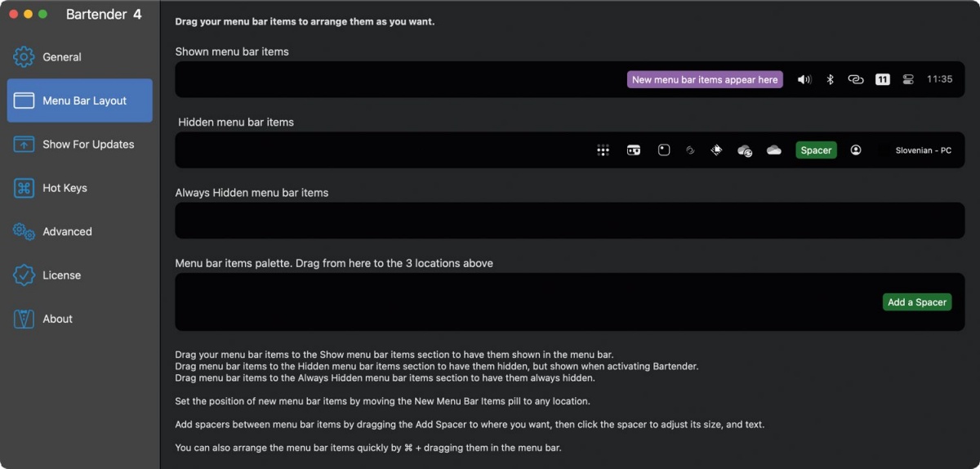Select the cloud sync icon with arrows

click(744, 150)
